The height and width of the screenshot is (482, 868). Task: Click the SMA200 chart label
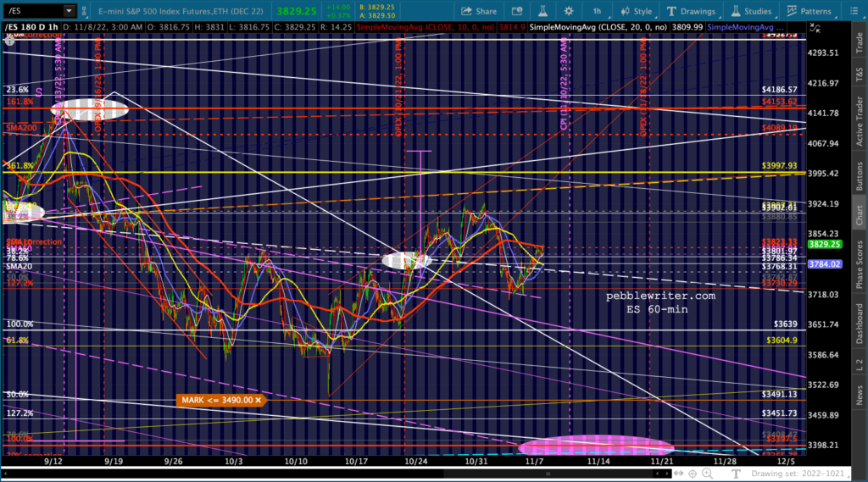click(x=21, y=127)
